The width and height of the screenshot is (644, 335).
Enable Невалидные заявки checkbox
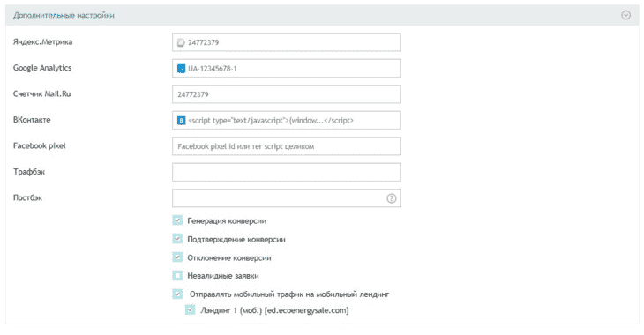point(177,275)
